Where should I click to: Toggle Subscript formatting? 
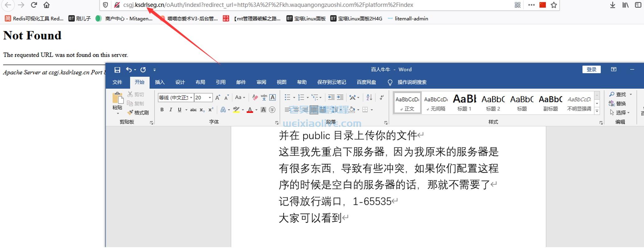(202, 110)
